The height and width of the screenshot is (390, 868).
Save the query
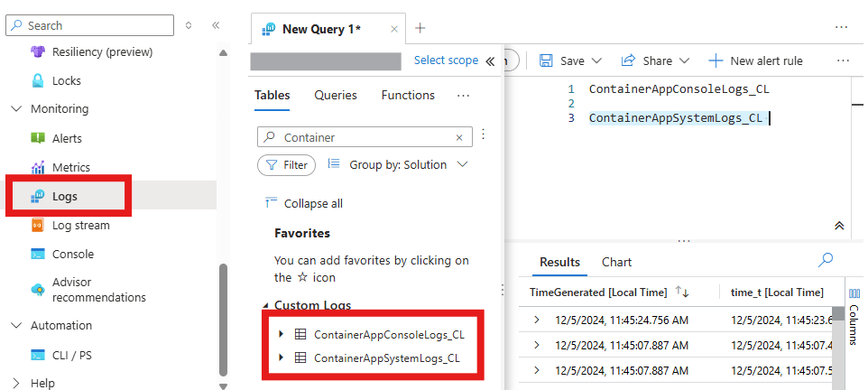[x=562, y=61]
